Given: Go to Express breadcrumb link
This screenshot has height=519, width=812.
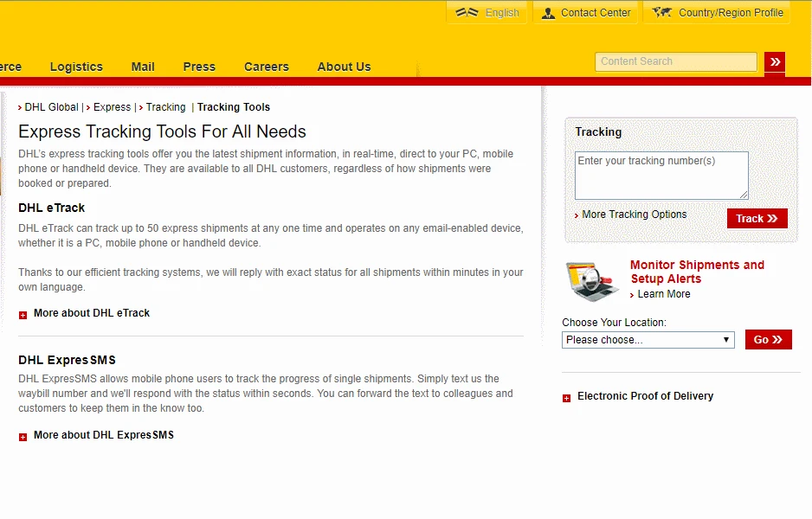Looking at the screenshot, I should point(112,107).
